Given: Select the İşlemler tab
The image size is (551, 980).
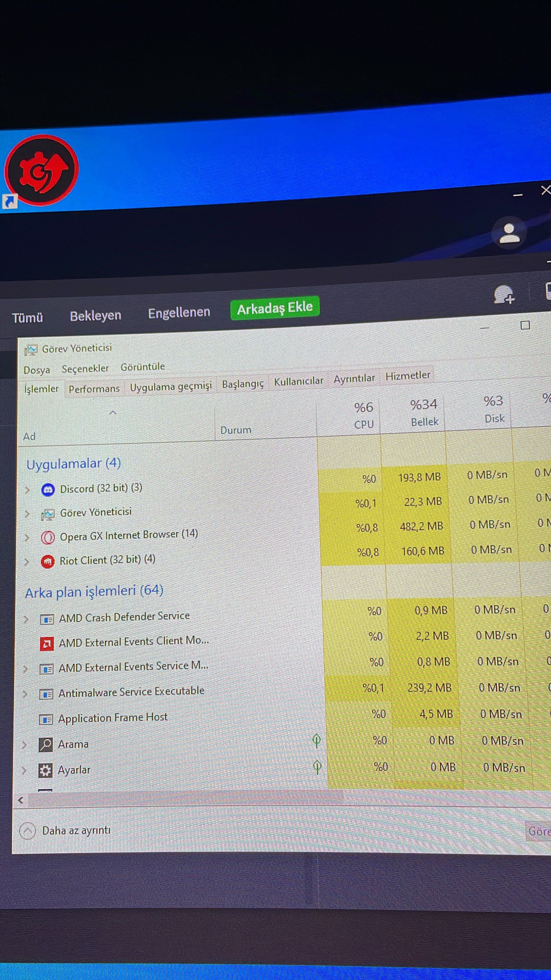Looking at the screenshot, I should tap(41, 389).
